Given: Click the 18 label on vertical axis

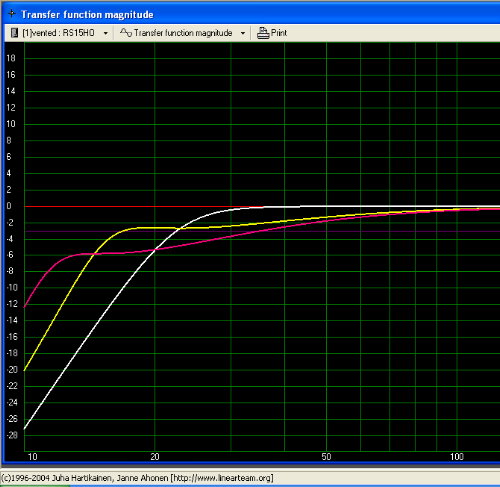Looking at the screenshot, I should pos(11,58).
